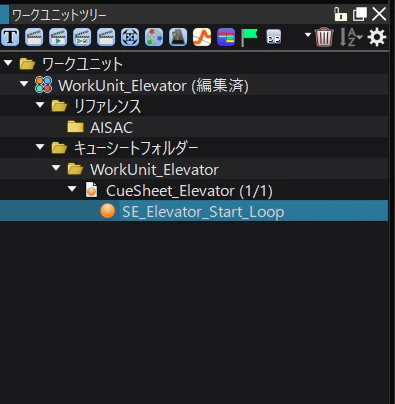This screenshot has width=395, height=404.
Task: Click the clapperboard icon beside the T icon
Action: (34, 37)
